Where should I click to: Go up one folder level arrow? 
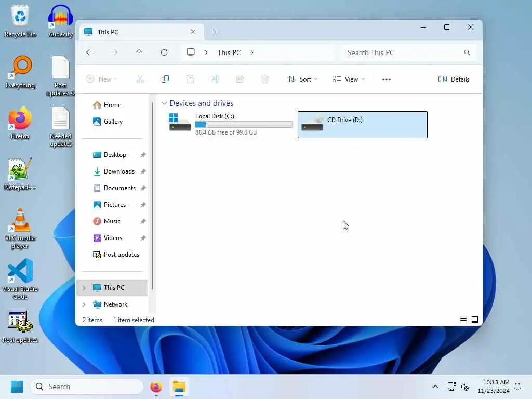[x=139, y=52]
